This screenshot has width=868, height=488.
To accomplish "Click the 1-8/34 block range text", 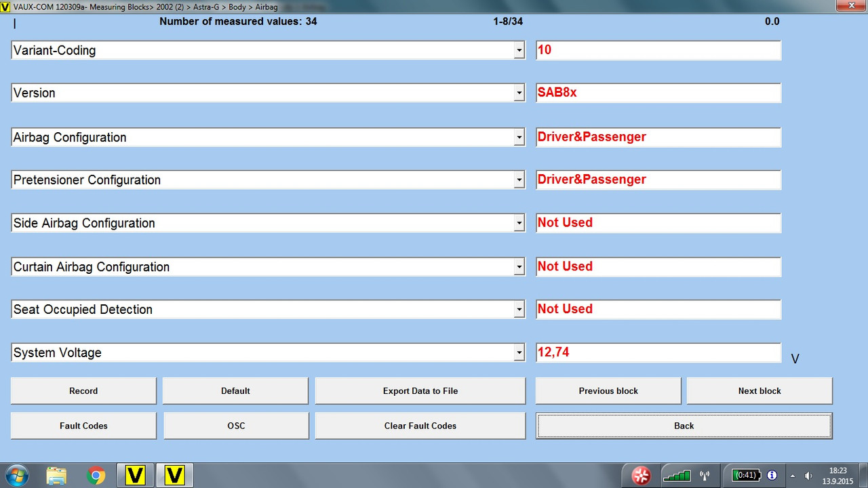I will (508, 22).
